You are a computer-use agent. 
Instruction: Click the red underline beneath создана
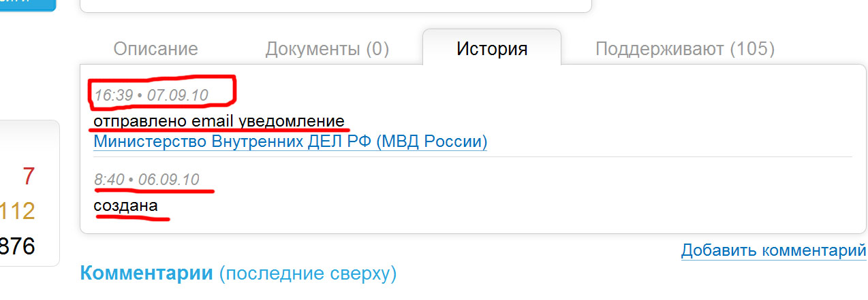click(x=133, y=218)
